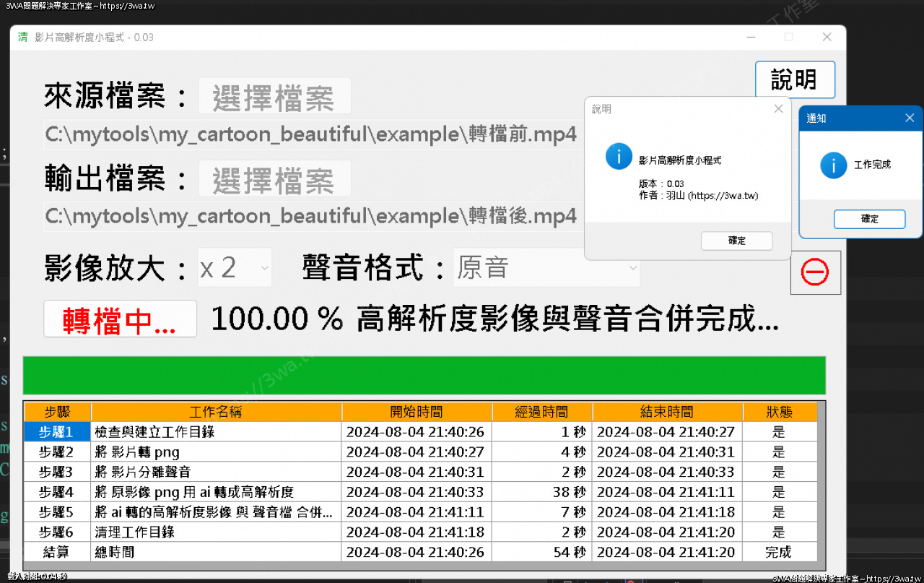Confirm 確定 in the 通知 notification
The height and width of the screenshot is (583, 924).
[x=869, y=219]
